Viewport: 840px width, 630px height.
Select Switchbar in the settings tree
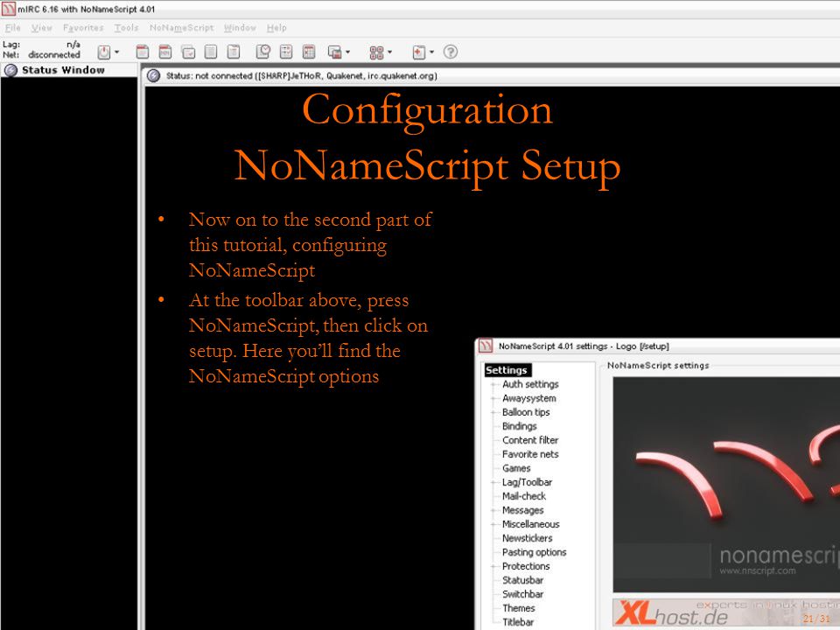tap(523, 594)
